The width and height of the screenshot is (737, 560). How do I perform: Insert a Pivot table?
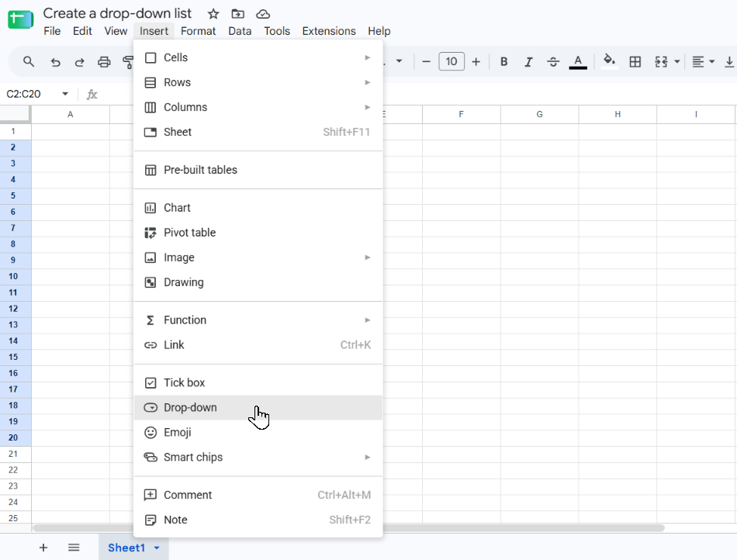pyautogui.click(x=258, y=233)
